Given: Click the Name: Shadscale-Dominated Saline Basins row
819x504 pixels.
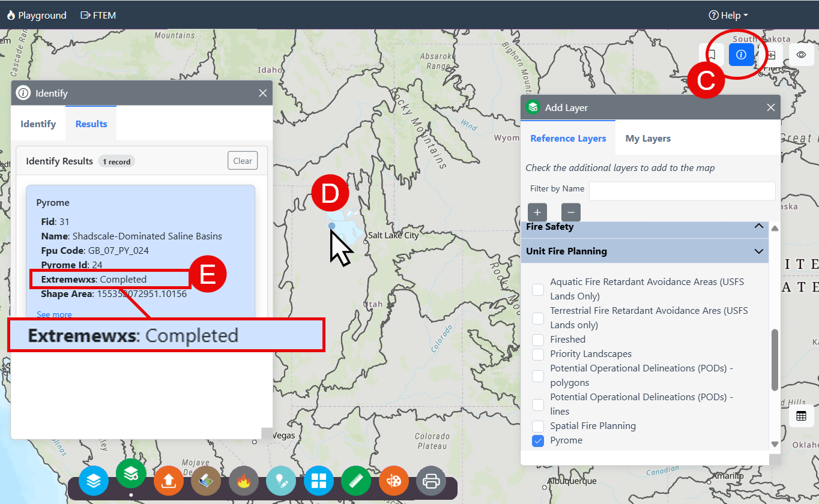Looking at the screenshot, I should click(x=131, y=236).
